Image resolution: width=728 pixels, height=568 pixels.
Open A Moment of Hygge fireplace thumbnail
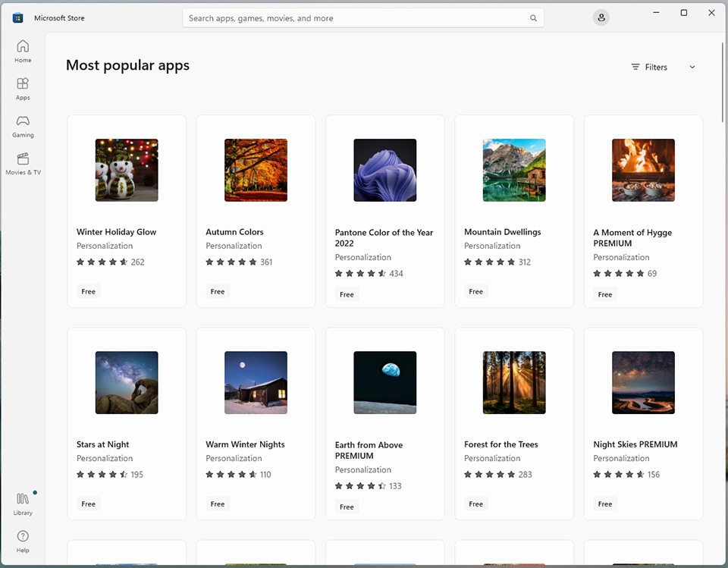point(643,170)
